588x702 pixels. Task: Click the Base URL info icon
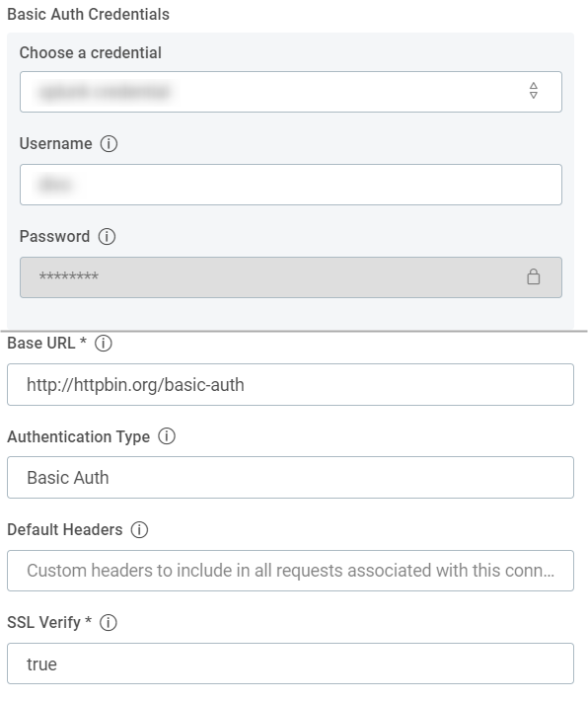click(x=104, y=344)
